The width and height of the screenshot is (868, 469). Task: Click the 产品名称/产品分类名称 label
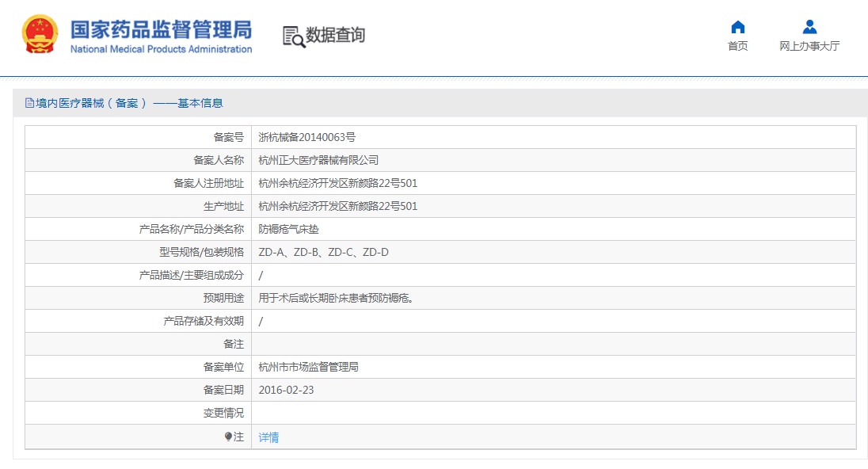192,229
